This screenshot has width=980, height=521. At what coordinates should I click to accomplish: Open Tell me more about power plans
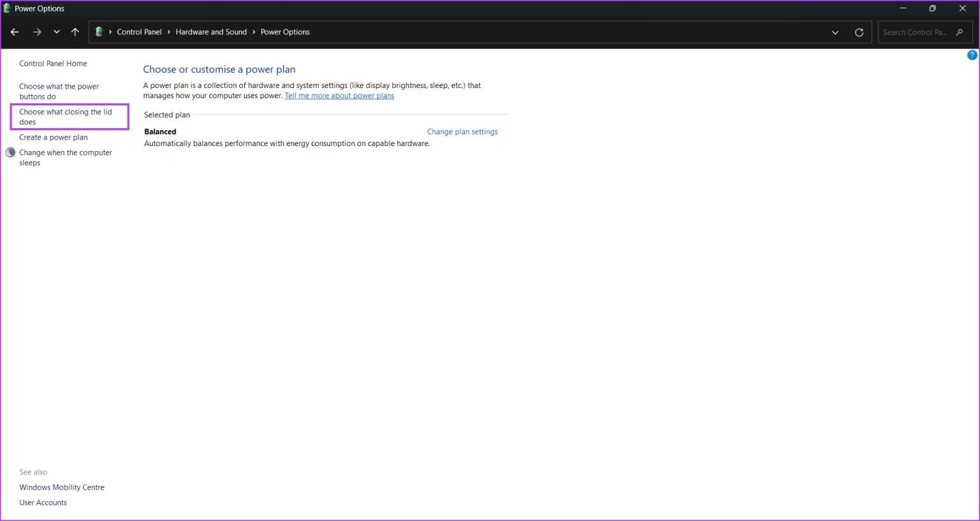(339, 96)
